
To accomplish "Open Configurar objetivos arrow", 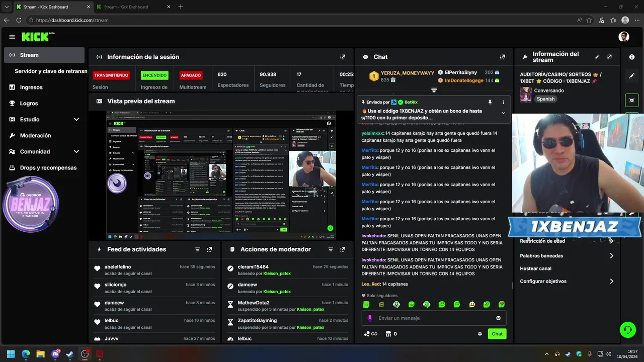I will click(x=612, y=282).
